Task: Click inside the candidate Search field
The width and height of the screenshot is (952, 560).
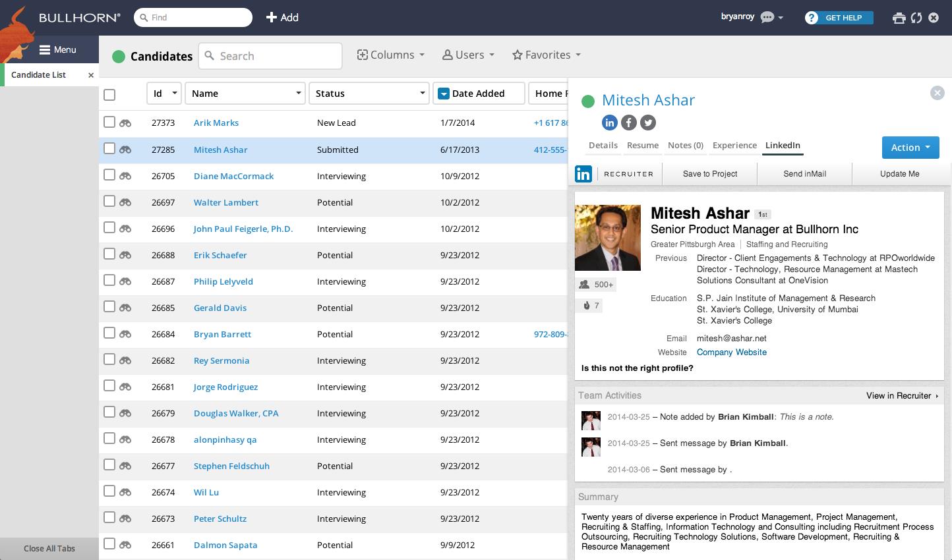Action: (x=270, y=55)
